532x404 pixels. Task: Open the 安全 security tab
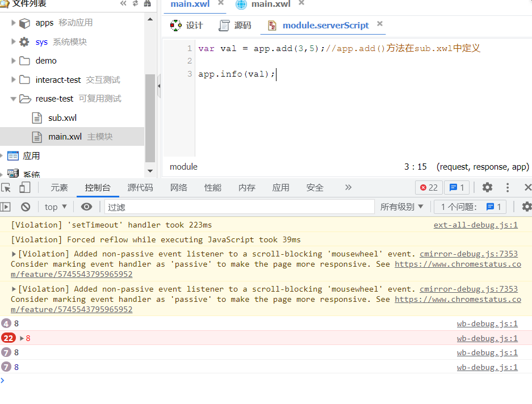pos(315,188)
